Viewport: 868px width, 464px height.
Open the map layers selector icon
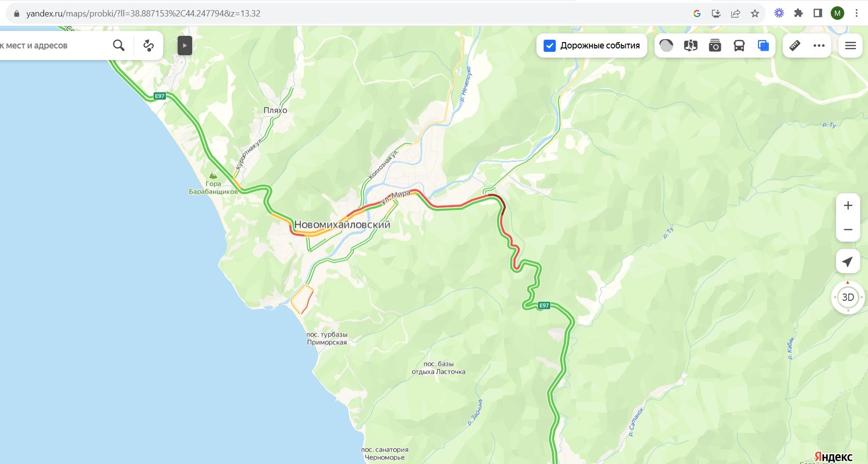click(x=763, y=46)
